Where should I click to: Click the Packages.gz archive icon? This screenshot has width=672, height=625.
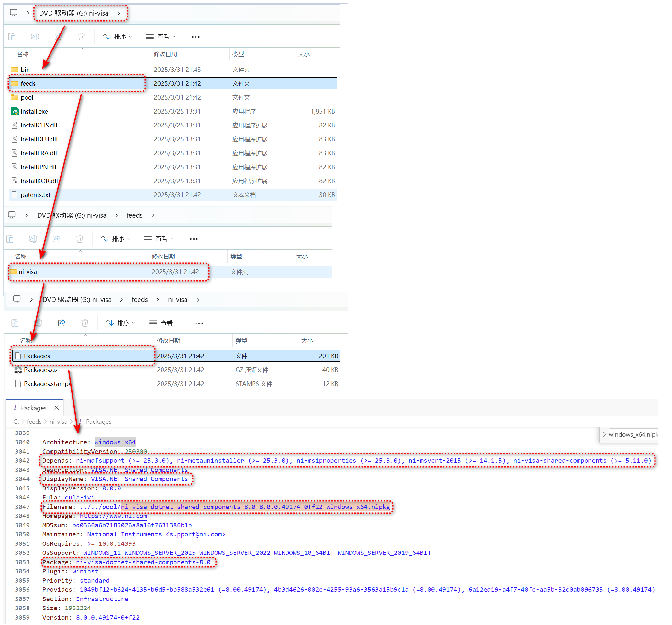(18, 370)
